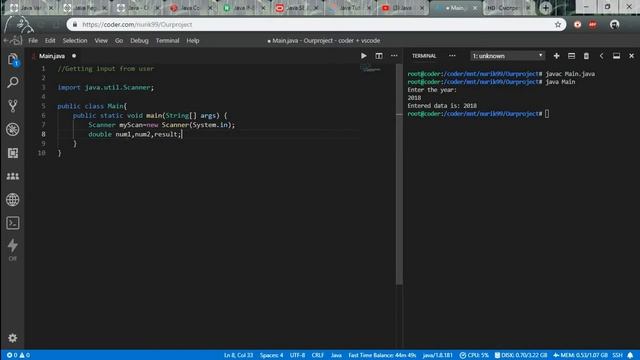Open the Extensions icon in activity bar
This screenshot has height=360, width=640.
point(13,153)
